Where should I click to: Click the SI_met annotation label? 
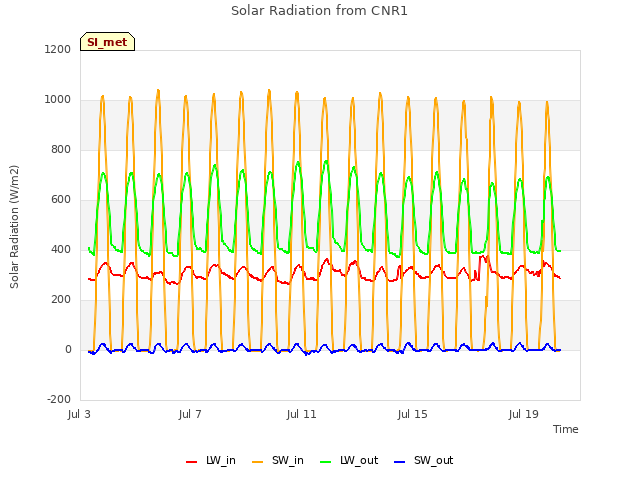107,42
